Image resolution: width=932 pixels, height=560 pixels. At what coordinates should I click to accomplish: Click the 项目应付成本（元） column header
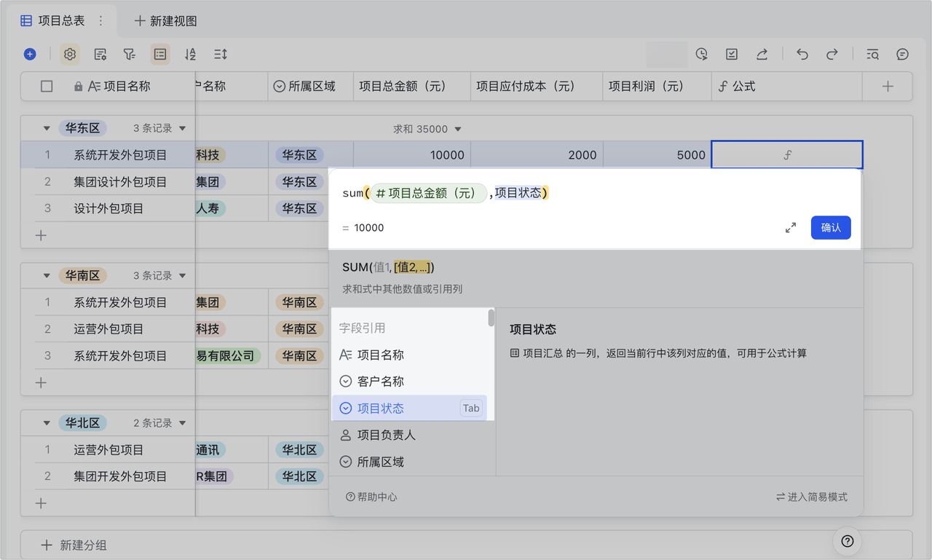537,86
